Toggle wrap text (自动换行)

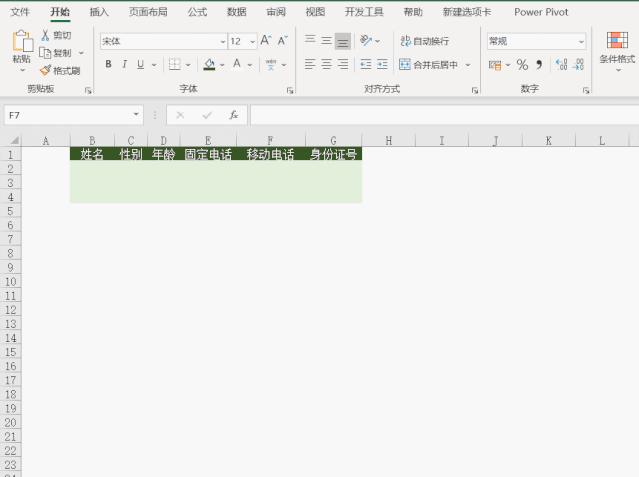[424, 41]
